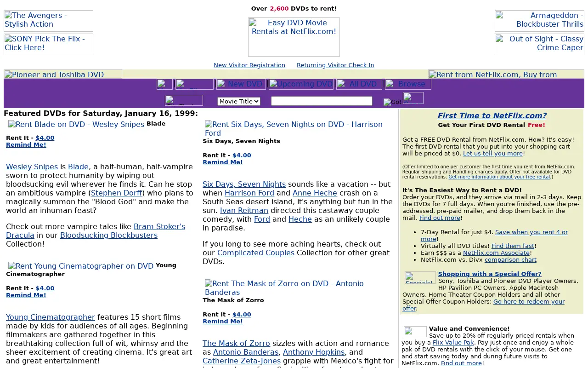Click $4.00 link for The Mask of Zorro
588x368 pixels.
[x=242, y=314]
